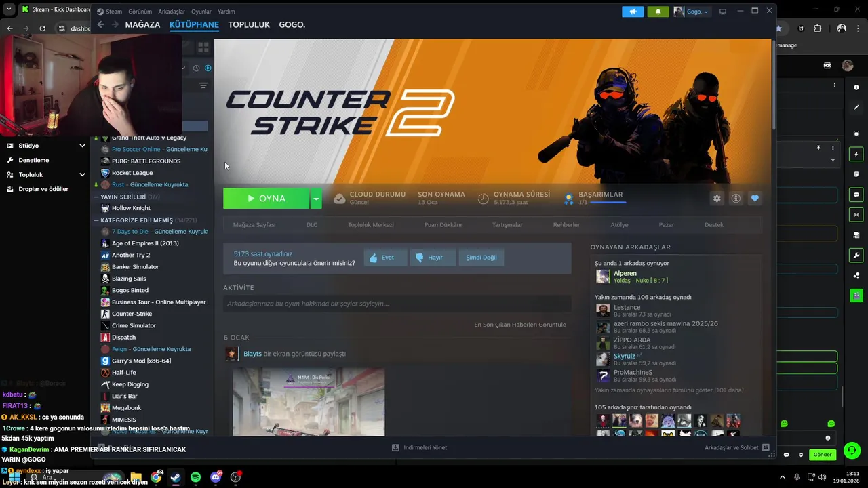
Task: Open Oyunlar menu
Action: (201, 12)
